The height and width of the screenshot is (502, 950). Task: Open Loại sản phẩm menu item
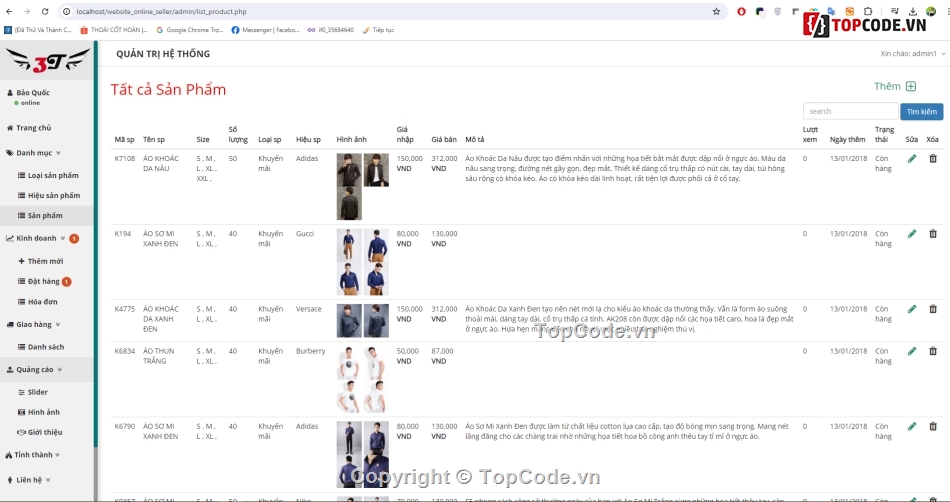(x=48, y=176)
